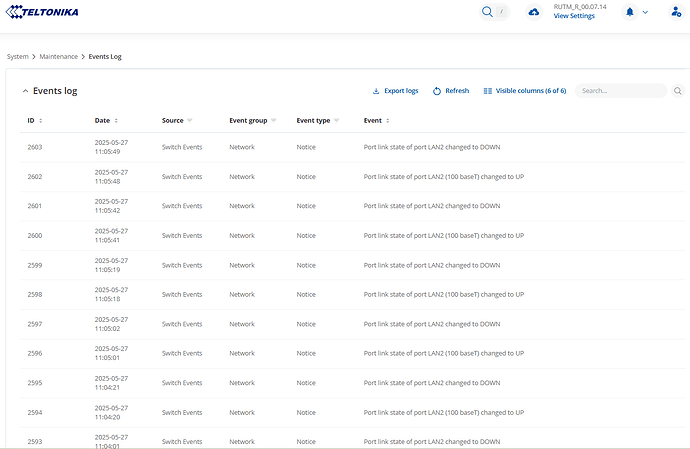
Task: Click event ID 2595
Action: [35, 383]
